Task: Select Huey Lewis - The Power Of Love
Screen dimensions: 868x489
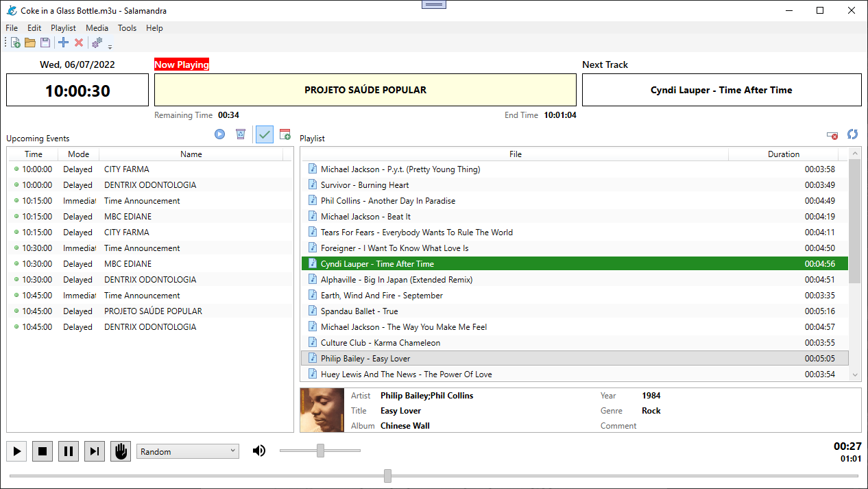Action: (x=575, y=374)
